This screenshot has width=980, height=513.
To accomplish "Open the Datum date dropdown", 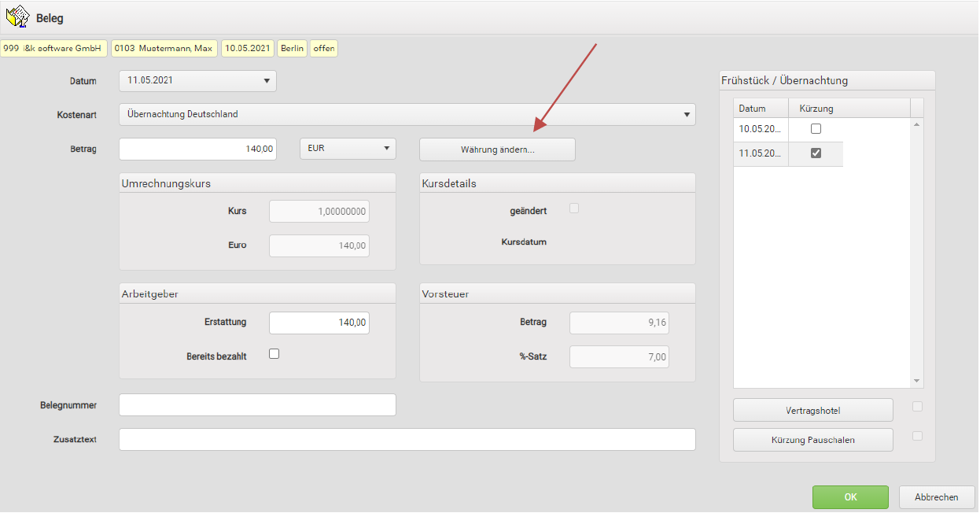I will (266, 80).
